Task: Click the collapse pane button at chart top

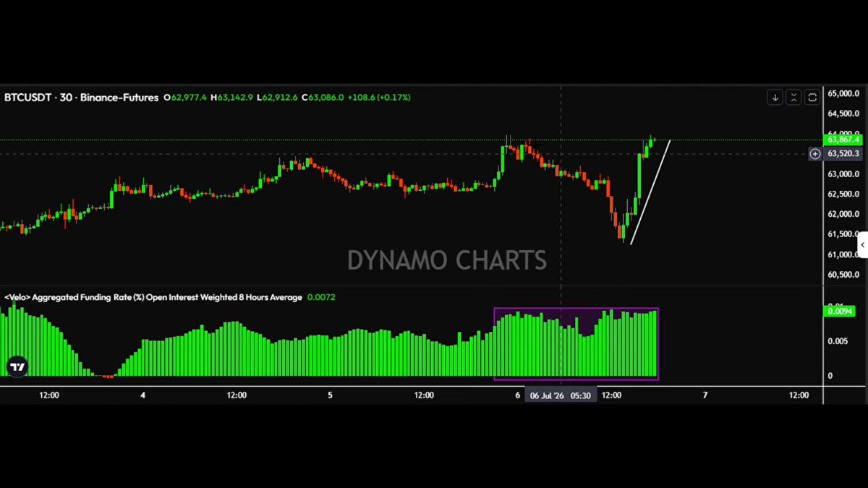Action: click(793, 97)
